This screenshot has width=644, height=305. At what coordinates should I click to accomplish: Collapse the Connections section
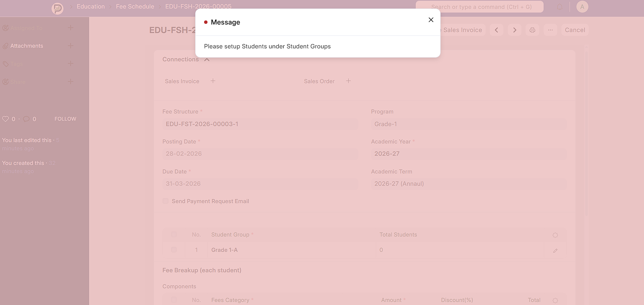point(207,60)
